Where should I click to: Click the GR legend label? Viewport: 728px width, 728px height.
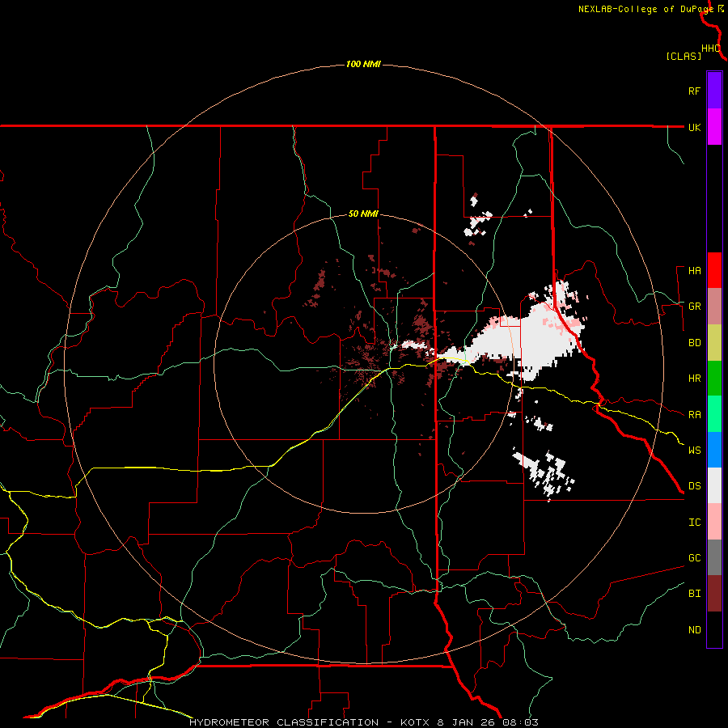(x=694, y=307)
